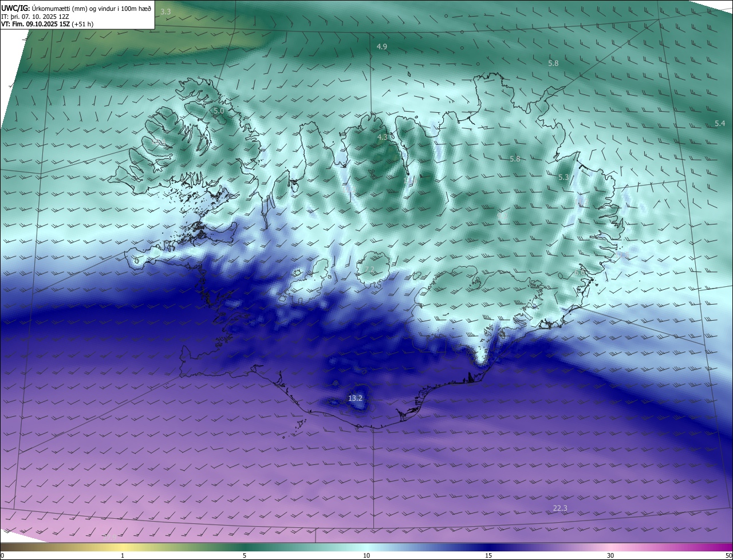Viewport: 733px width, 560px height.
Task: Click the 0 tick on the color scale
Action: pos(2,556)
